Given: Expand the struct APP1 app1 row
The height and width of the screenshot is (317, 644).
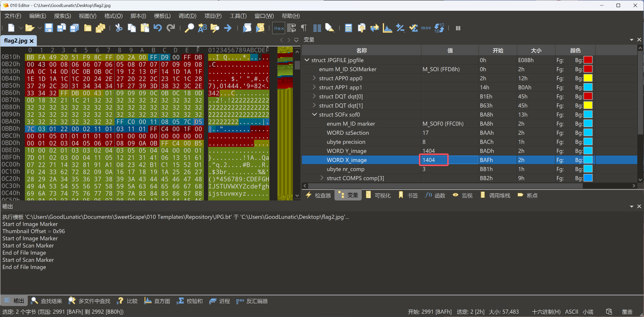Looking at the screenshot, I should (x=314, y=87).
